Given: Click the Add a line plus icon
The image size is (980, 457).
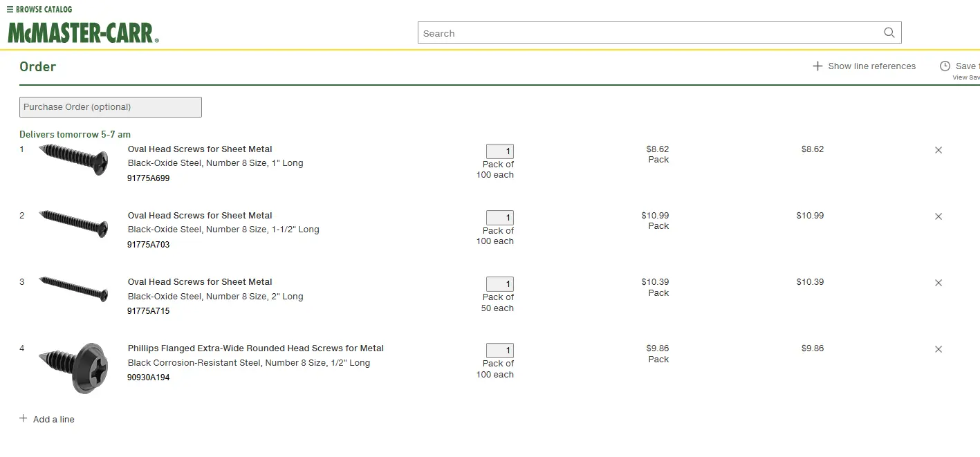Looking at the screenshot, I should [x=24, y=418].
